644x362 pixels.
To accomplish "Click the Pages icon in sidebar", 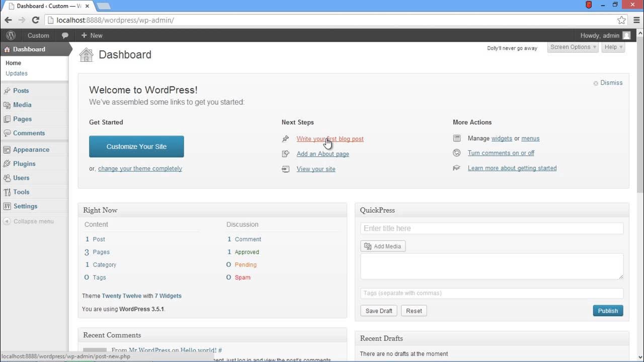I will tap(7, 119).
